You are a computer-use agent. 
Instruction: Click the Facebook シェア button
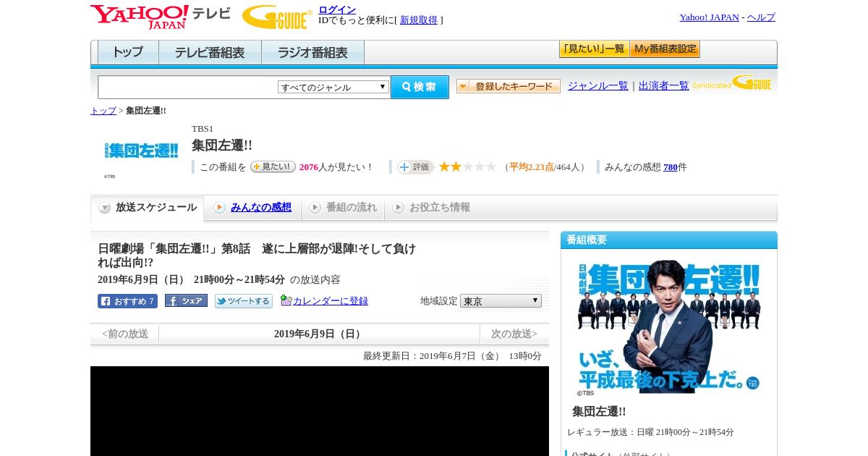[186, 301]
